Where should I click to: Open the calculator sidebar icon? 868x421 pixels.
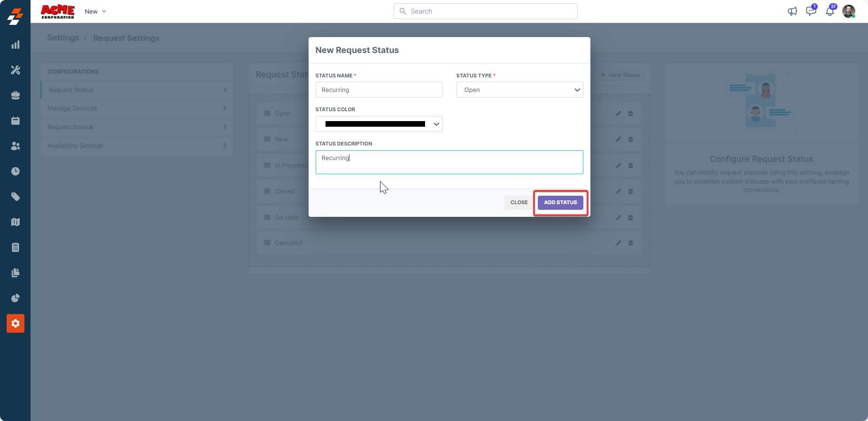pyautogui.click(x=15, y=247)
